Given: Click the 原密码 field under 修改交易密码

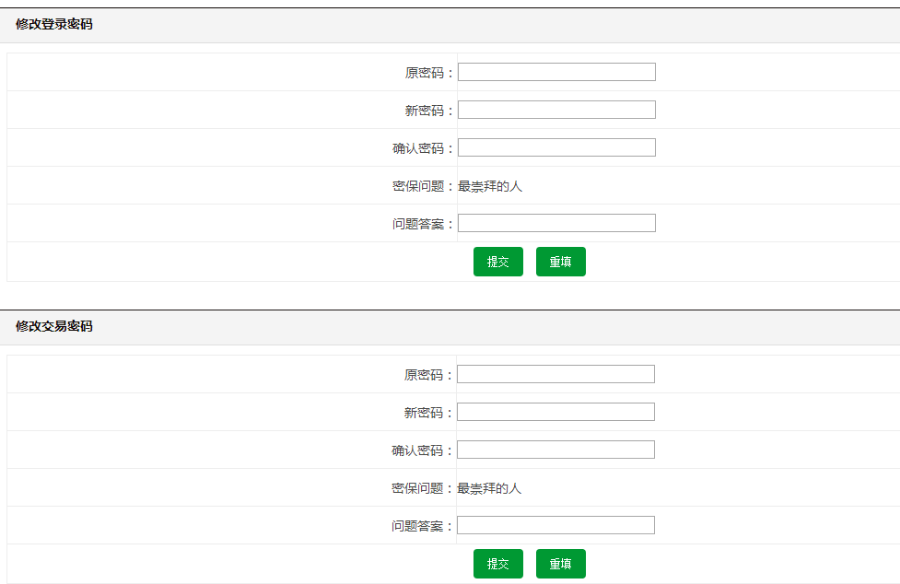Looking at the screenshot, I should pyautogui.click(x=556, y=373).
